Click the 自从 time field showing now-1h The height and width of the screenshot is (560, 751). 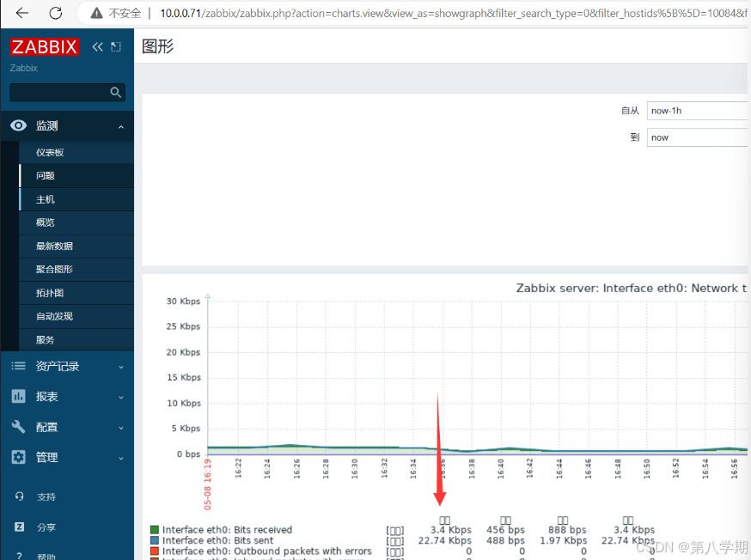(x=698, y=111)
